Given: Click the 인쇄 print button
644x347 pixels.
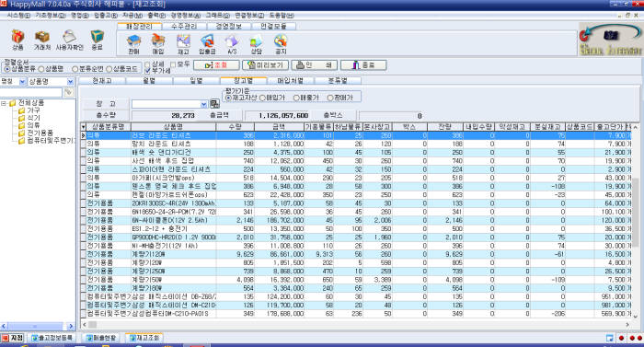Looking at the screenshot, I should coord(315,65).
